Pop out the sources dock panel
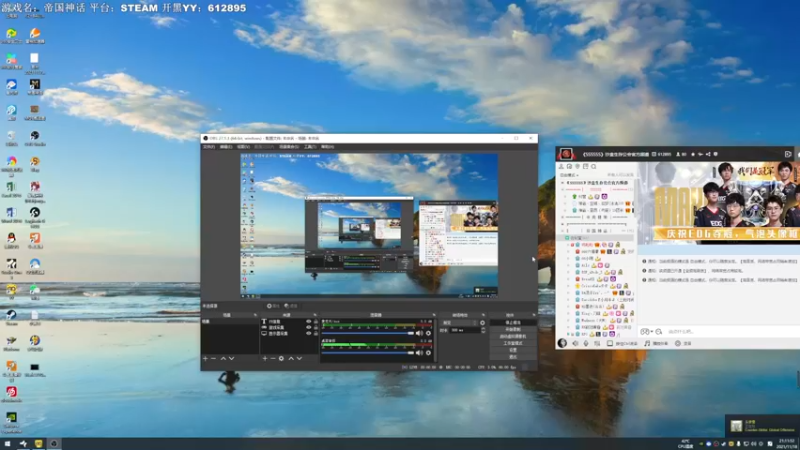 pyautogui.click(x=315, y=315)
